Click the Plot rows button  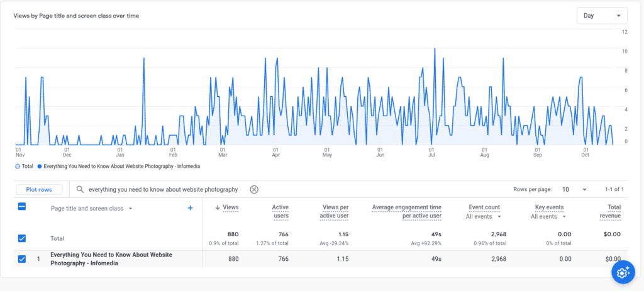(x=39, y=189)
